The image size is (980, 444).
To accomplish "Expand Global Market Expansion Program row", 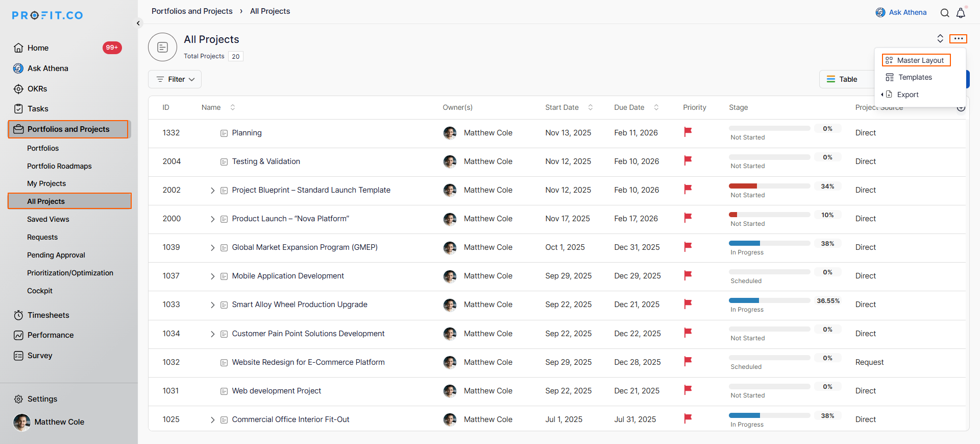I will point(212,248).
